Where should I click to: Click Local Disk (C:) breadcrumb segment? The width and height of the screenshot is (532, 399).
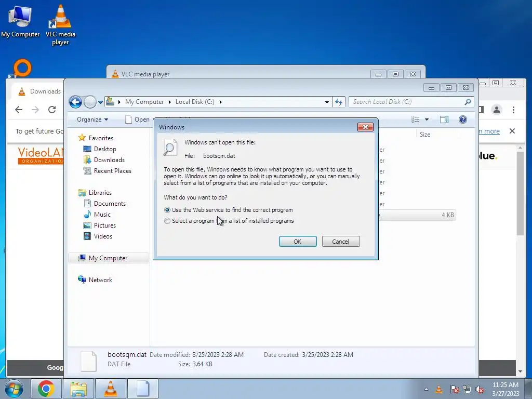[x=195, y=102]
